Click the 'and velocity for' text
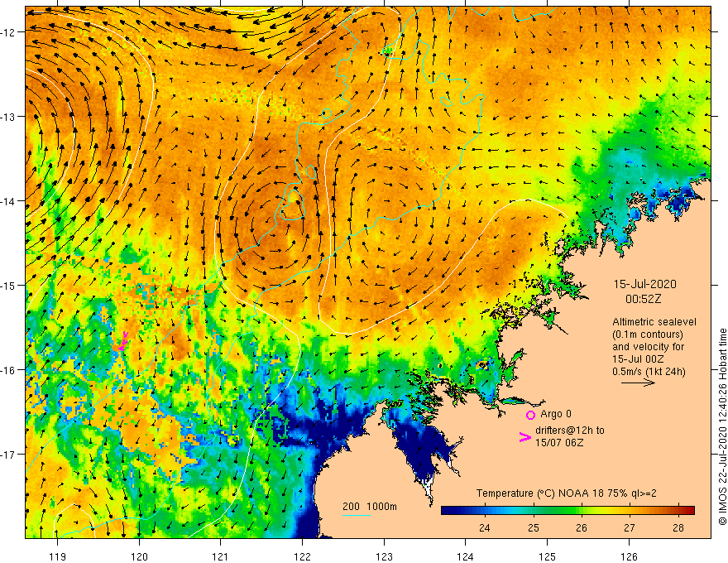The image size is (728, 563). (x=648, y=347)
